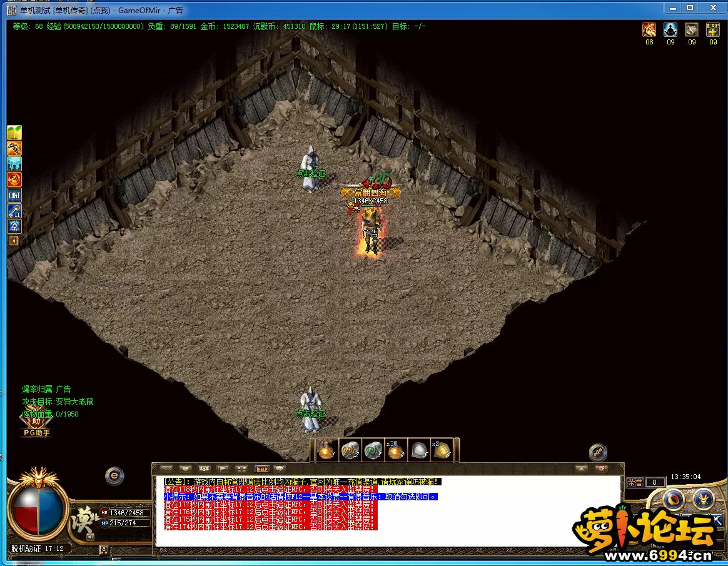
Task: Expand chat window with up arrow button
Action: click(x=581, y=469)
